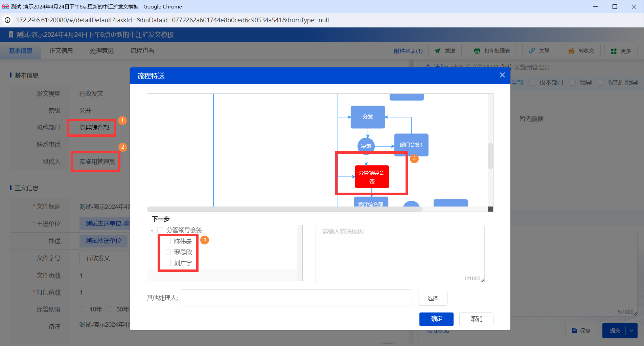Click the flow chart vertical scrollbar thumb
Viewport: 644px width, 346px height.
[x=490, y=156]
